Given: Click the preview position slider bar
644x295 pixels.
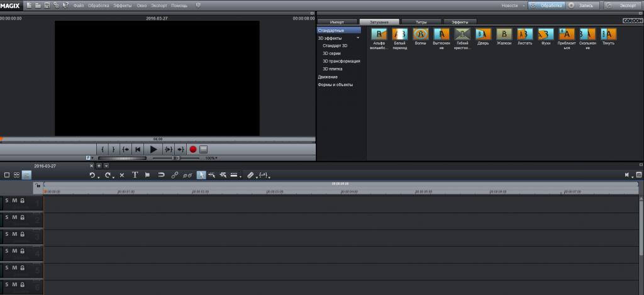Looking at the screenshot, I should tap(158, 139).
